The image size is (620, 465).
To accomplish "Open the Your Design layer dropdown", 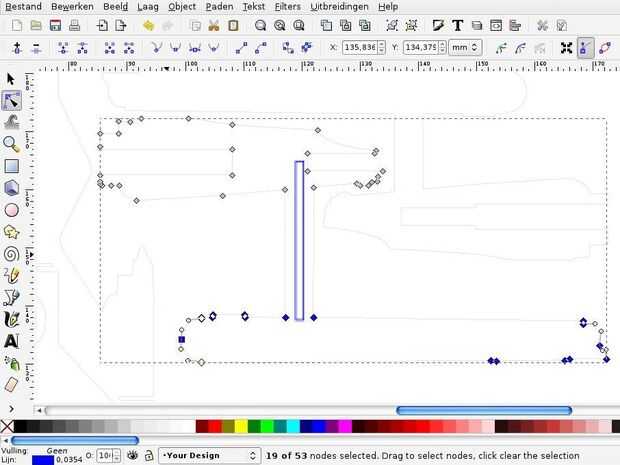I will tap(209, 456).
